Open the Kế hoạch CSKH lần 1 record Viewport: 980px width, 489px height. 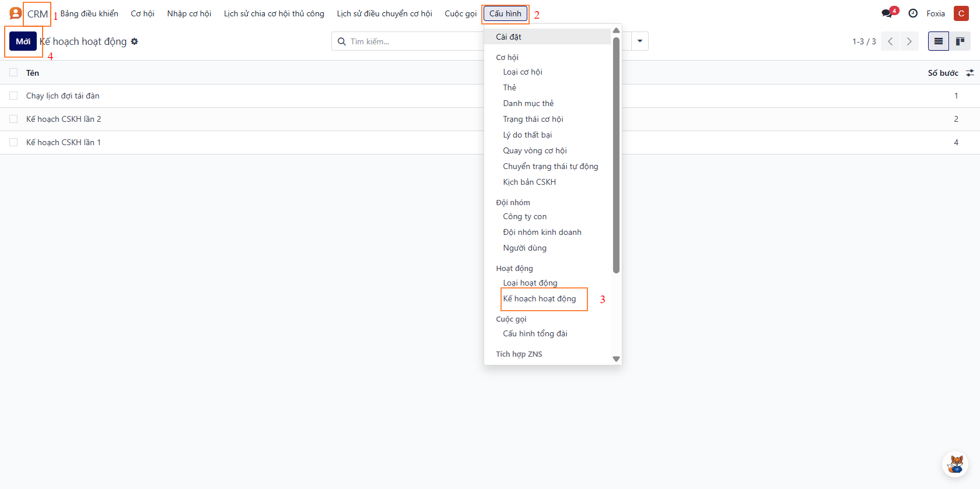tap(64, 142)
